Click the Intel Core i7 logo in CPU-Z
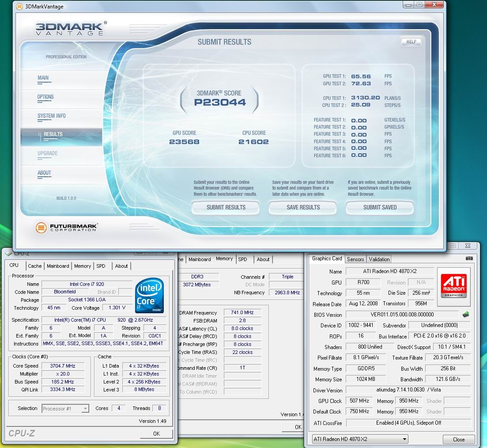Screen dimensions: 487x448 (150, 295)
